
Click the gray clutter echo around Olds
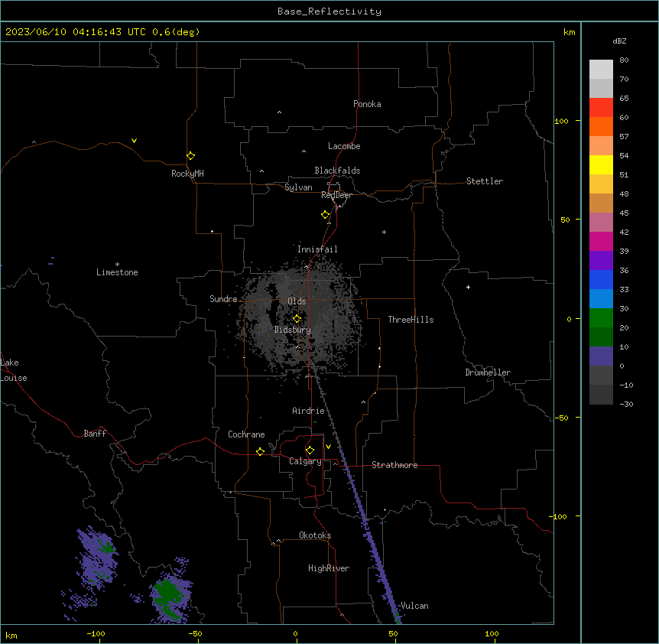click(x=300, y=320)
